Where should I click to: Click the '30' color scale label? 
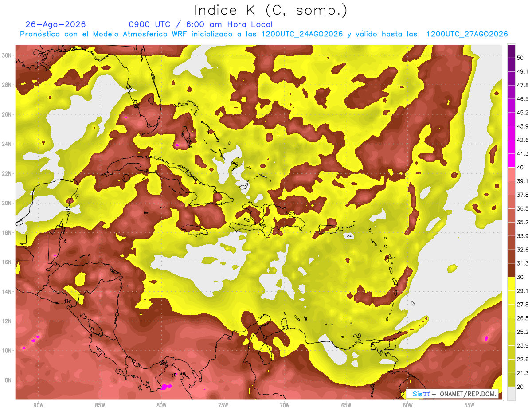(x=521, y=278)
